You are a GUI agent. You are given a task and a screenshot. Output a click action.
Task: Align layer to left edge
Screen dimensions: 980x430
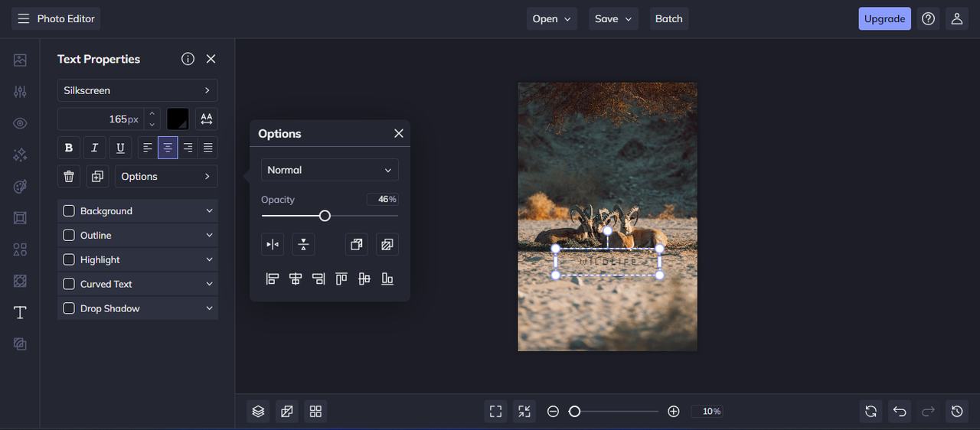272,279
